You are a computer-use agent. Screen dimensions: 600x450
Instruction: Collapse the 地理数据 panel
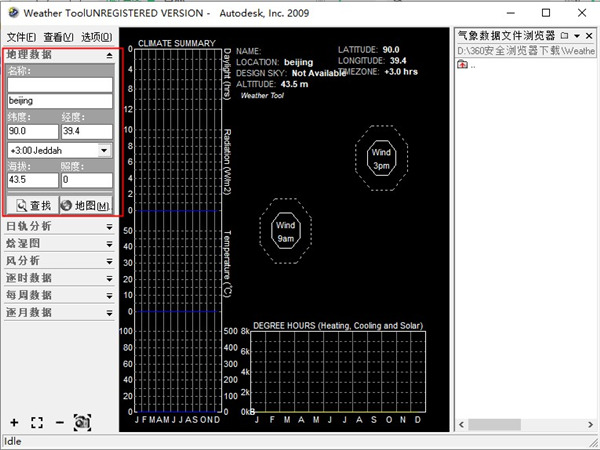[109, 55]
